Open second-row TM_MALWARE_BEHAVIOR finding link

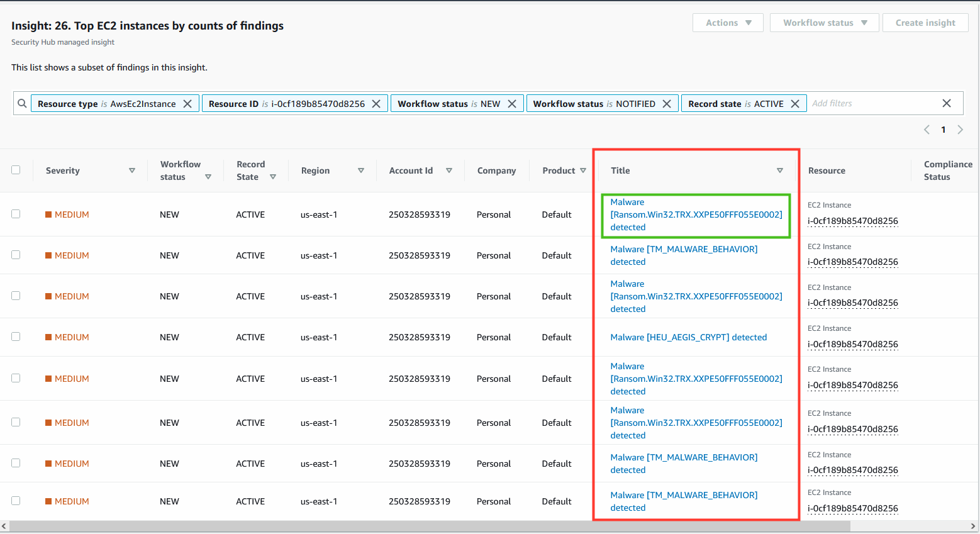coord(684,255)
